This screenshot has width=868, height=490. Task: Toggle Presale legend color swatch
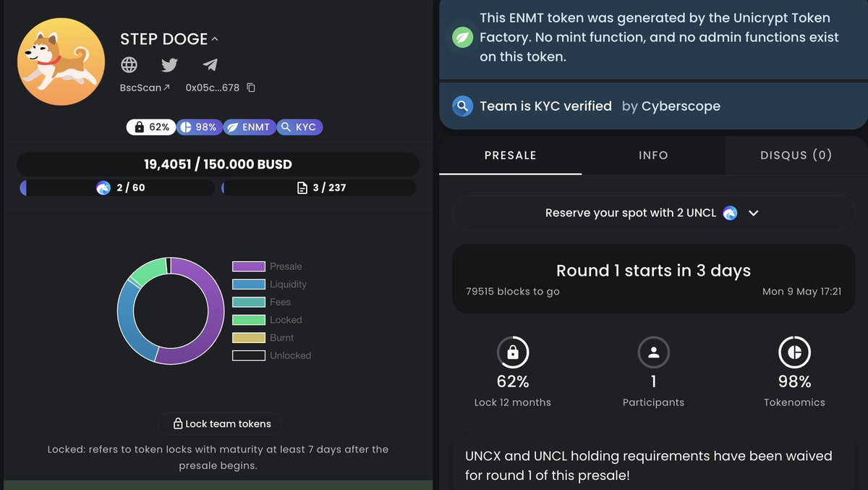248,266
